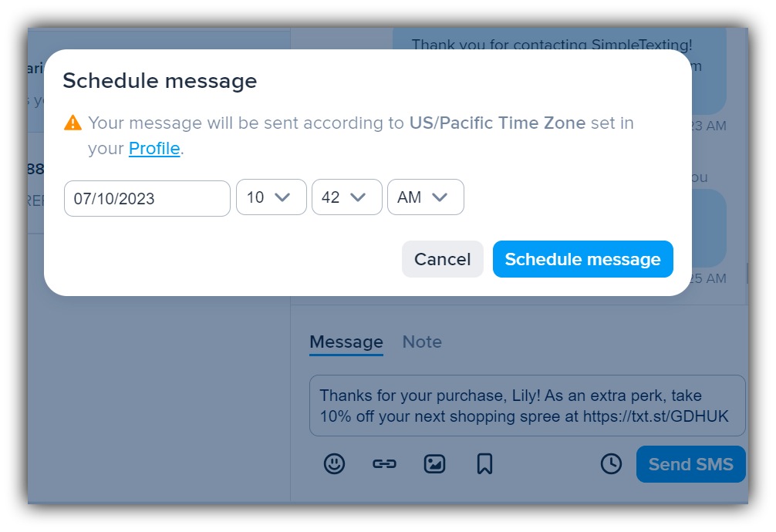The width and height of the screenshot is (776, 532).
Task: Open saved replies via the bookmark icon
Action: 484,463
